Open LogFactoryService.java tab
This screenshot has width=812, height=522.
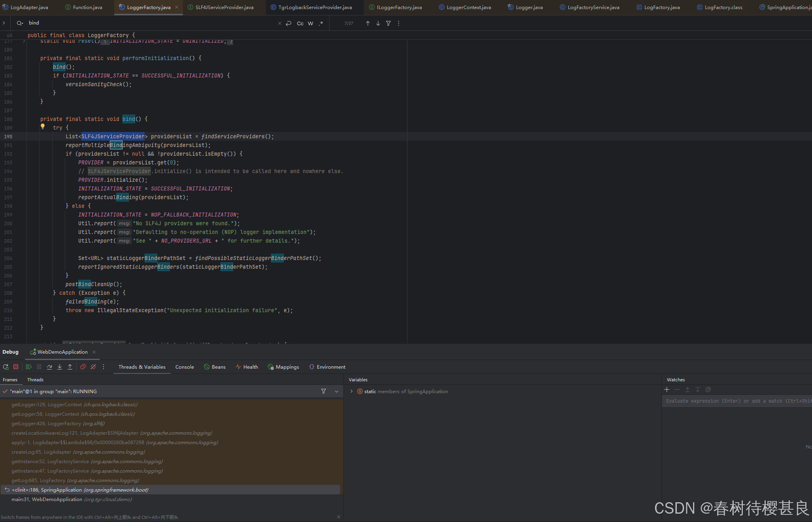589,7
